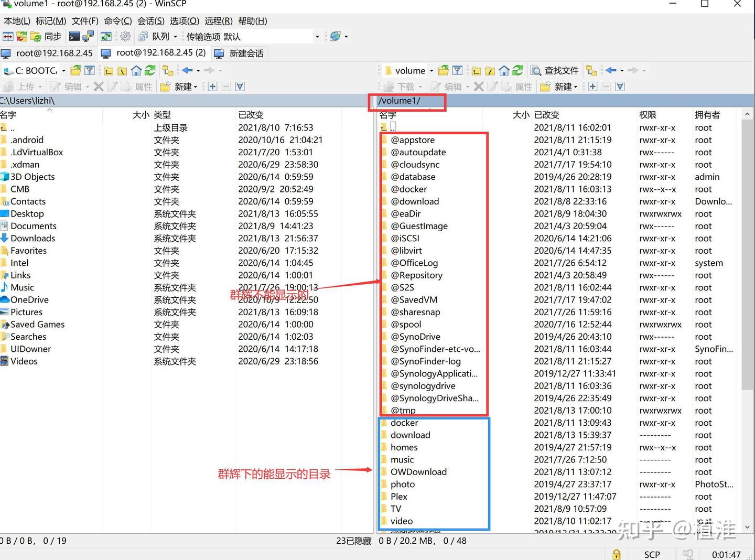The width and height of the screenshot is (755, 560).
Task: Go to local root directory icon
Action: pyautogui.click(x=122, y=70)
